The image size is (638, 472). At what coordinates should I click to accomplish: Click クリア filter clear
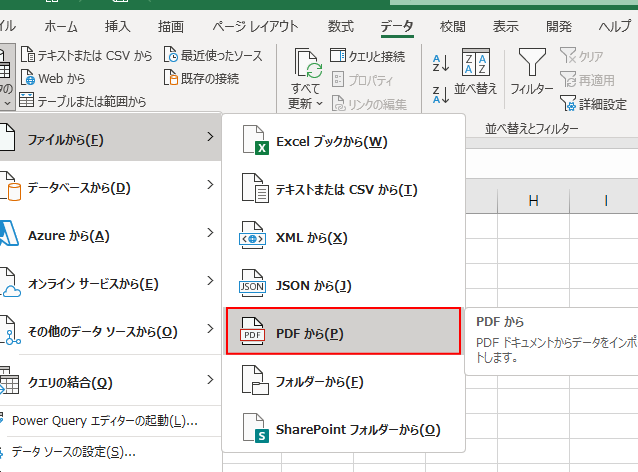[581, 56]
